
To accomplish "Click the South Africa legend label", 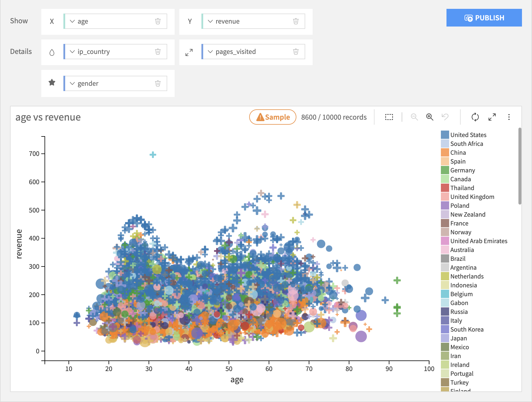I will pyautogui.click(x=467, y=144).
